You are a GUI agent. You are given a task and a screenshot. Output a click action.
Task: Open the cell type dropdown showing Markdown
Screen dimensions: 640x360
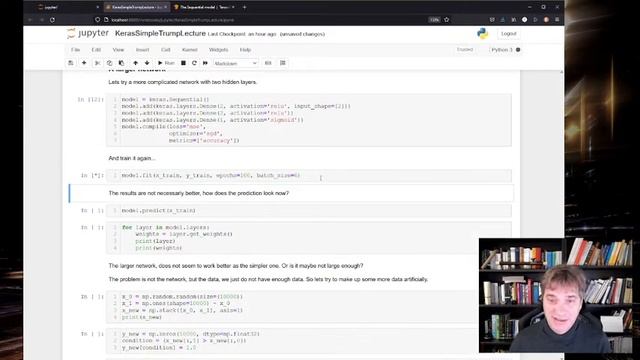coord(236,63)
